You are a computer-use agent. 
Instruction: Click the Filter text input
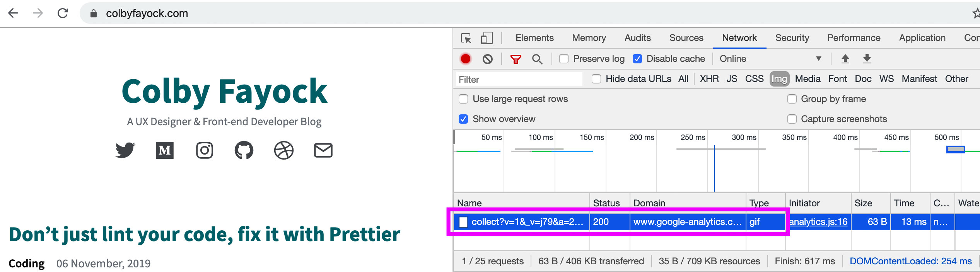518,79
